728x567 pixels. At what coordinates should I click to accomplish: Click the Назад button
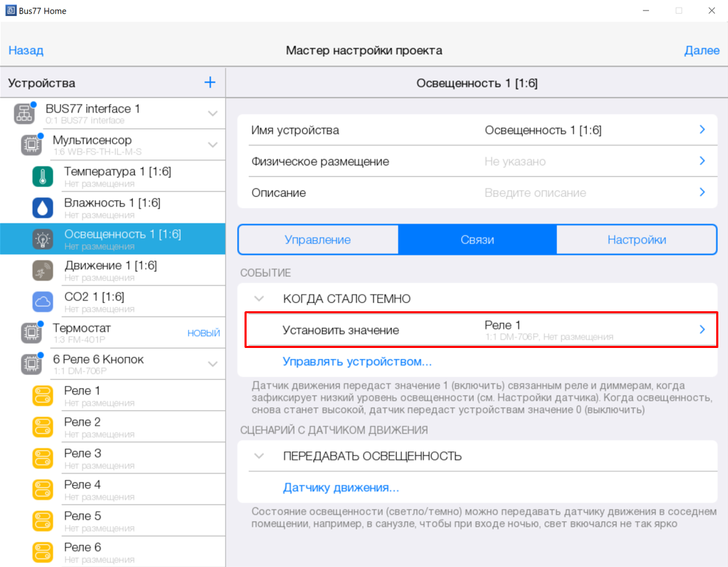[x=26, y=51]
